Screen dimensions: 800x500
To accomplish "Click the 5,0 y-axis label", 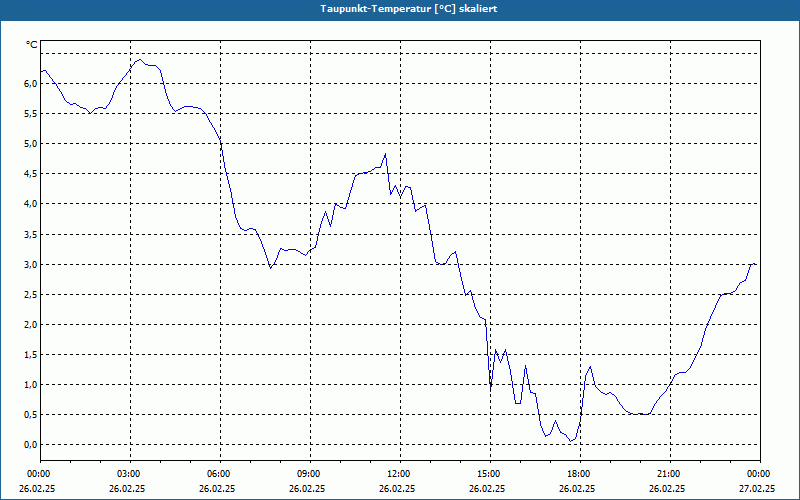I will point(31,144).
